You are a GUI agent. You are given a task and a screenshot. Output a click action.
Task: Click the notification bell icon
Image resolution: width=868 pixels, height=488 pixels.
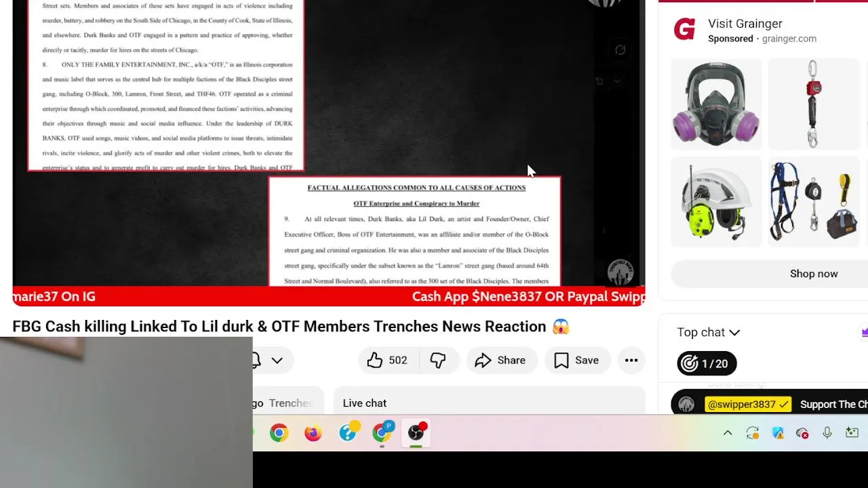pyautogui.click(x=257, y=361)
